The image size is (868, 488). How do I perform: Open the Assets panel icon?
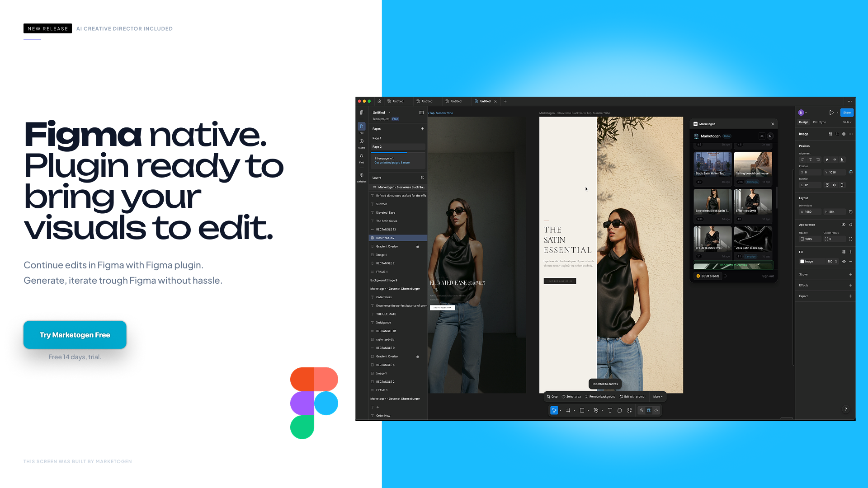361,141
